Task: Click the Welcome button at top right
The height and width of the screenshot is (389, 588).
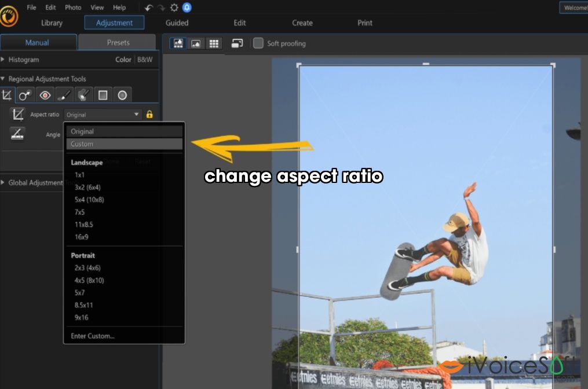Action: (x=574, y=8)
